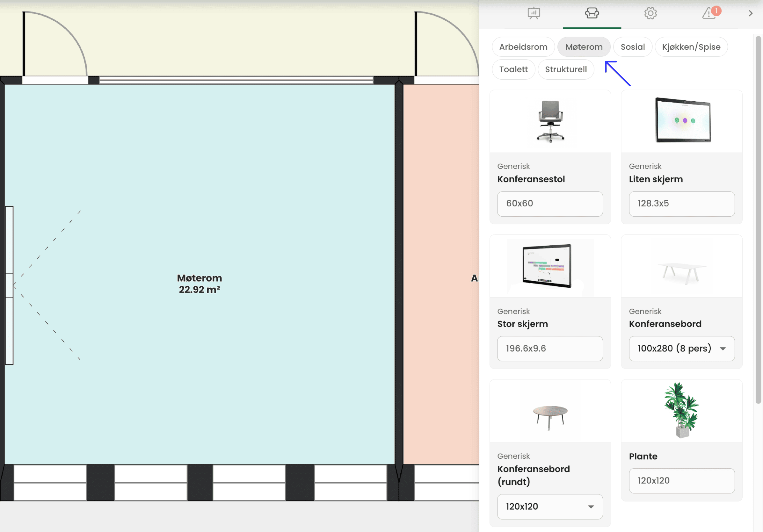Viewport: 763px width, 532px height.
Task: Open the warnings triangle with badge
Action: click(709, 13)
